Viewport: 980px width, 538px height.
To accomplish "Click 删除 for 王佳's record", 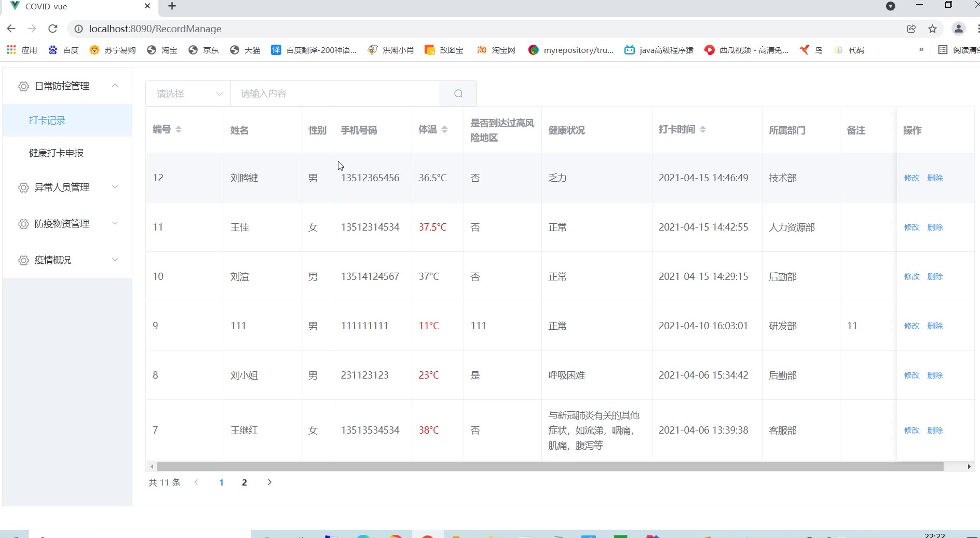I will pyautogui.click(x=935, y=227).
